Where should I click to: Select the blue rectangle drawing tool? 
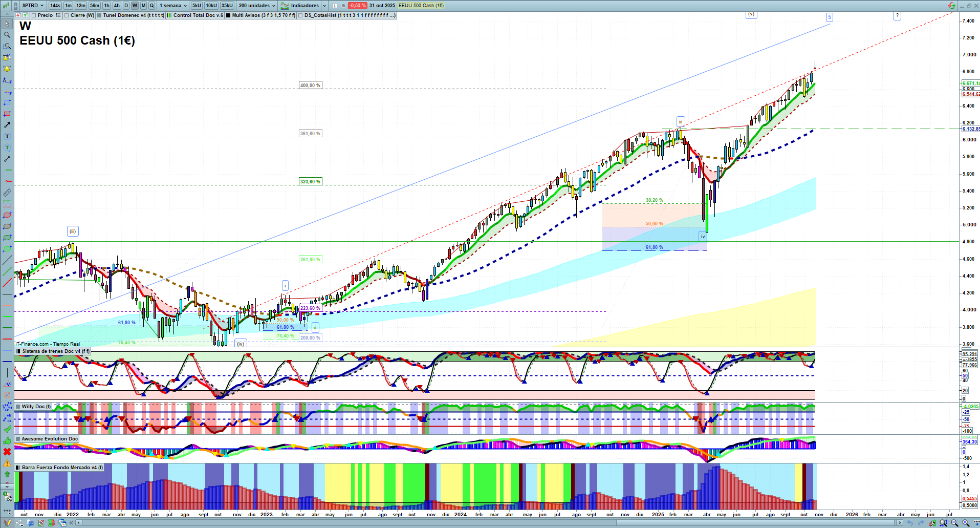7,102
